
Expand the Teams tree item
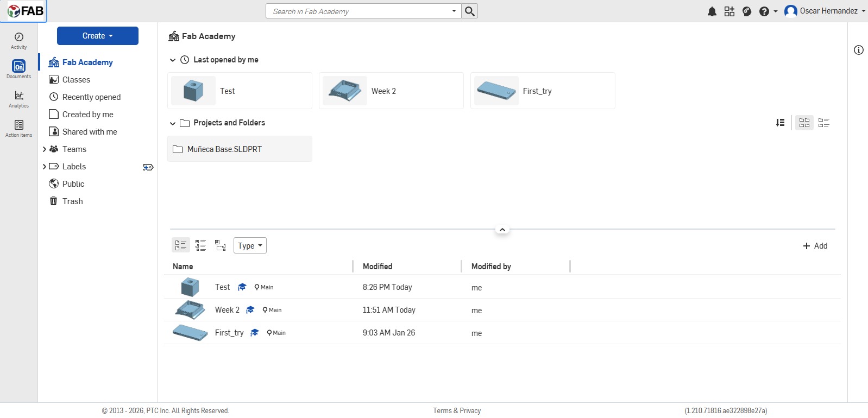pyautogui.click(x=45, y=149)
